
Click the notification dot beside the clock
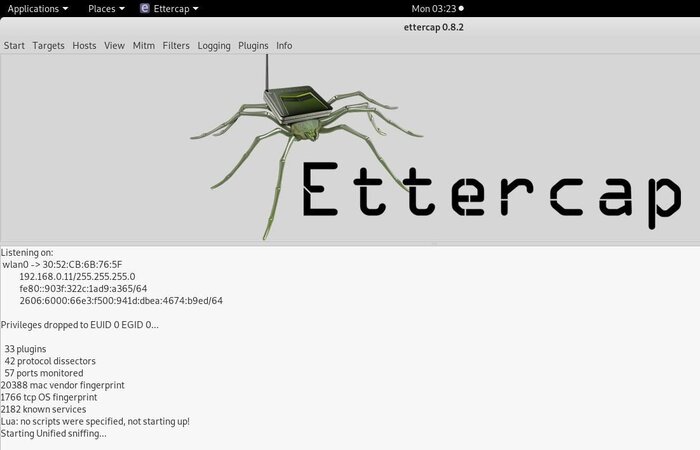461,8
